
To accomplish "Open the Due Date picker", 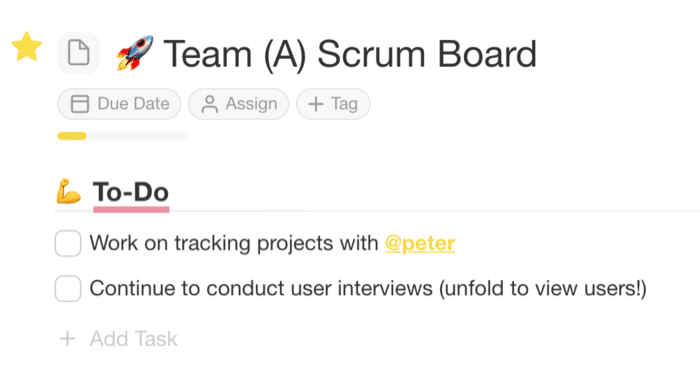I will tap(119, 104).
